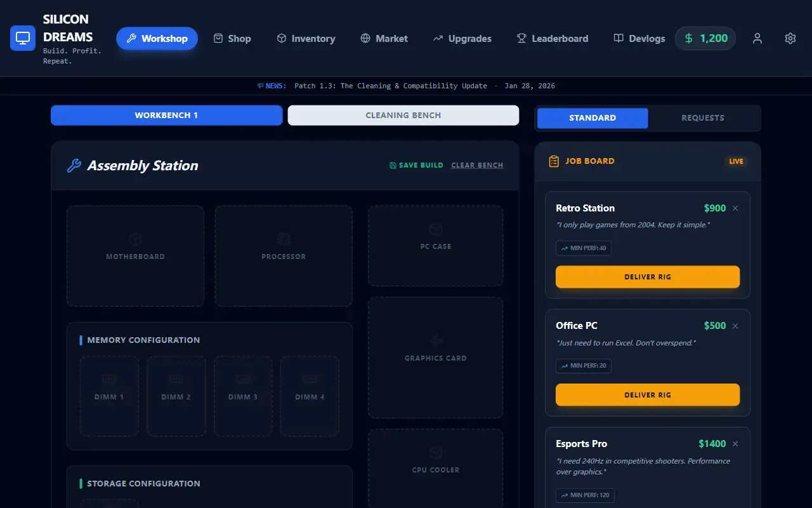Open the Shop page

tap(232, 38)
